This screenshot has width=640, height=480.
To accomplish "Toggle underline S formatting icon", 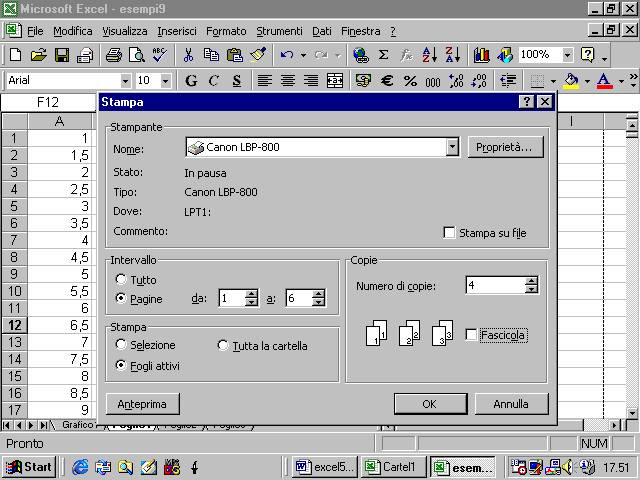I will (x=237, y=81).
